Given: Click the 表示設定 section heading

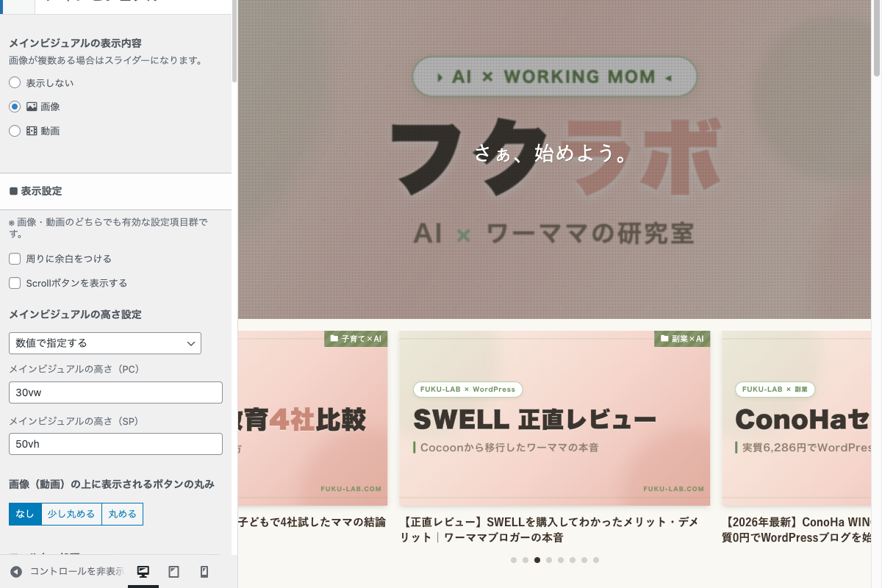Looking at the screenshot, I should pyautogui.click(x=115, y=191).
